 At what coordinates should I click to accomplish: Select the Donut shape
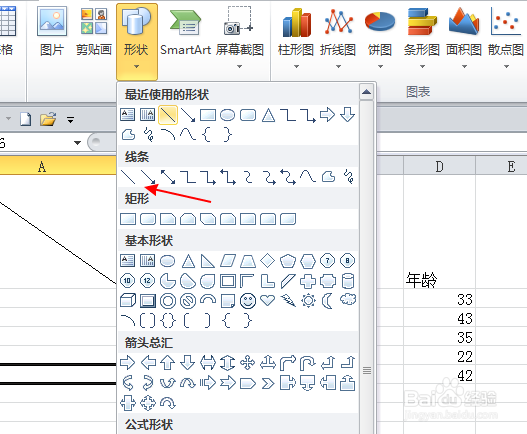(x=168, y=301)
